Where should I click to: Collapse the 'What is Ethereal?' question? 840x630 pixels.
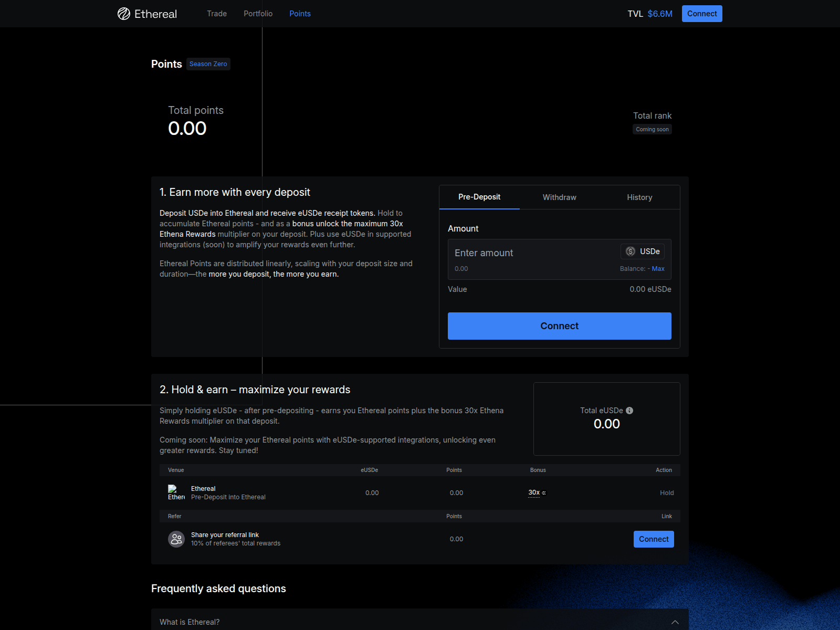pyautogui.click(x=675, y=622)
